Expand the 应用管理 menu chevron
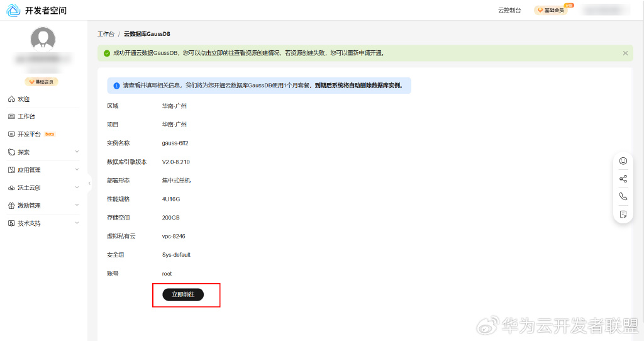Viewport: 644px width, 341px height. [x=77, y=169]
